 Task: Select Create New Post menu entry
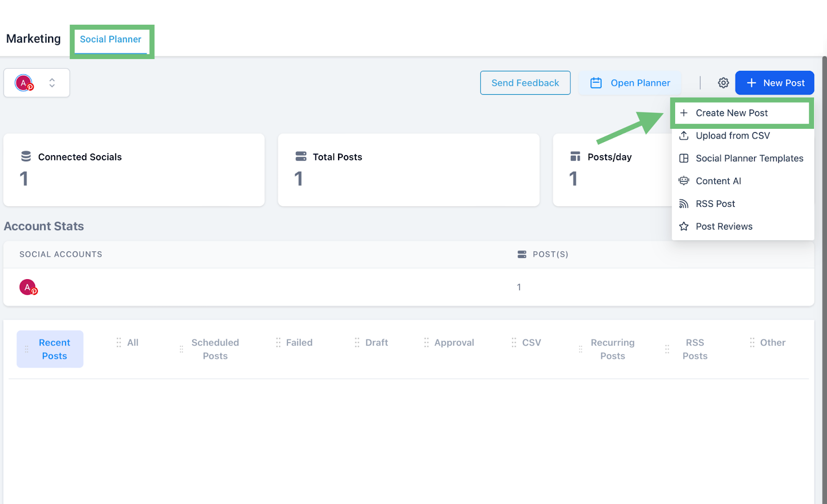[742, 113]
